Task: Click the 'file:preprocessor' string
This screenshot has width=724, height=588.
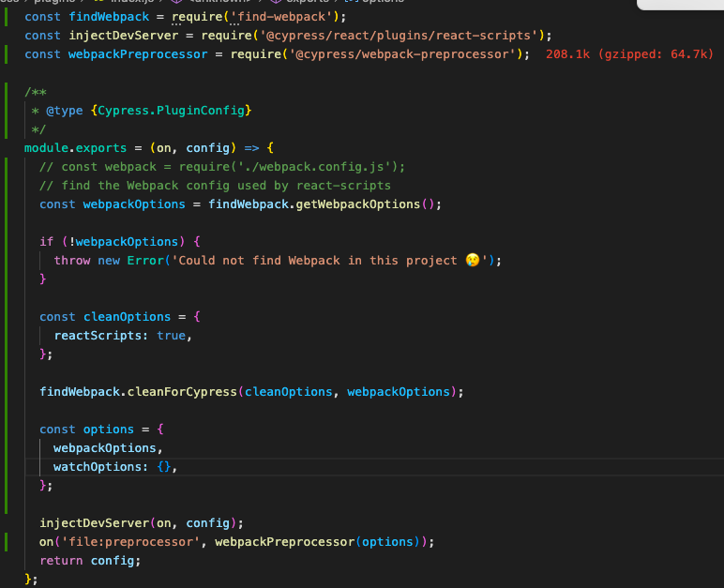Action: point(130,542)
